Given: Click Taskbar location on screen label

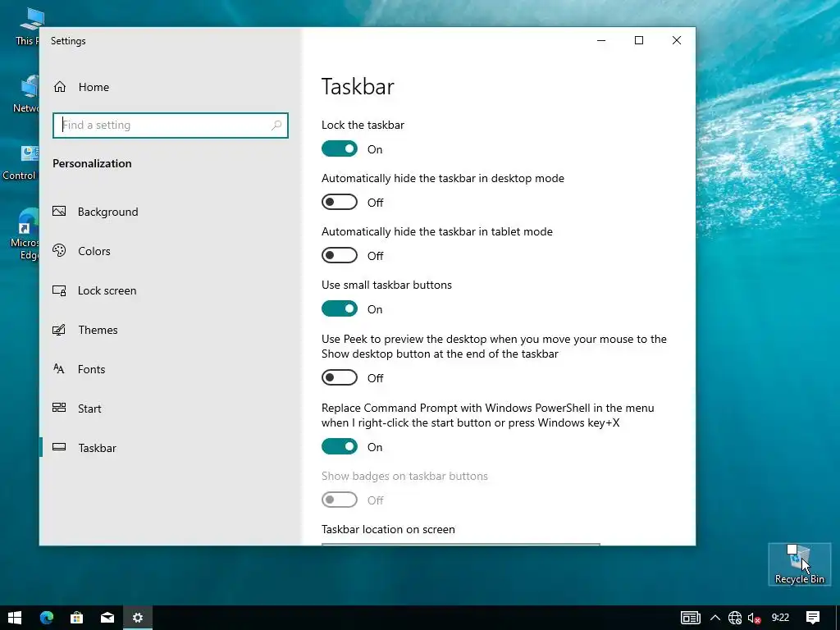Looking at the screenshot, I should (x=388, y=529).
